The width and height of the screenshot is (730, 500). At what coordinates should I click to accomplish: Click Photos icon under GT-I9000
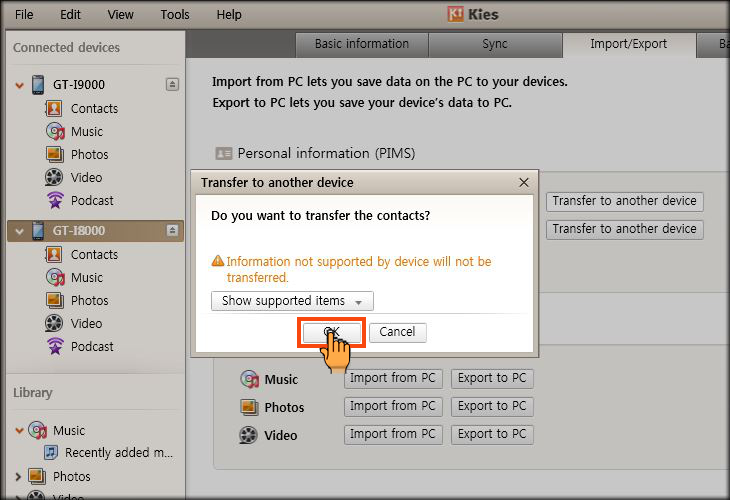point(54,155)
